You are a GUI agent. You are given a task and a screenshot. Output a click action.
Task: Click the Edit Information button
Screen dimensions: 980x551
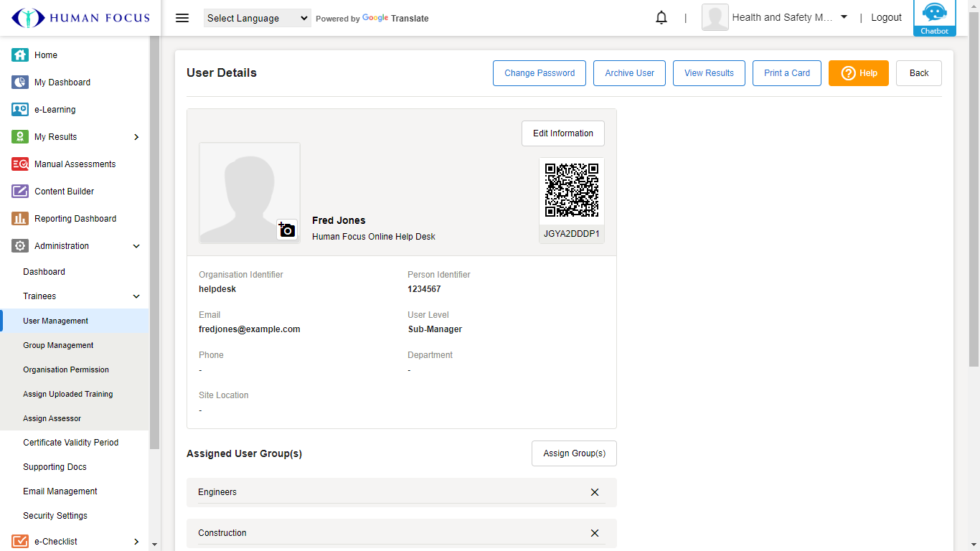click(562, 133)
